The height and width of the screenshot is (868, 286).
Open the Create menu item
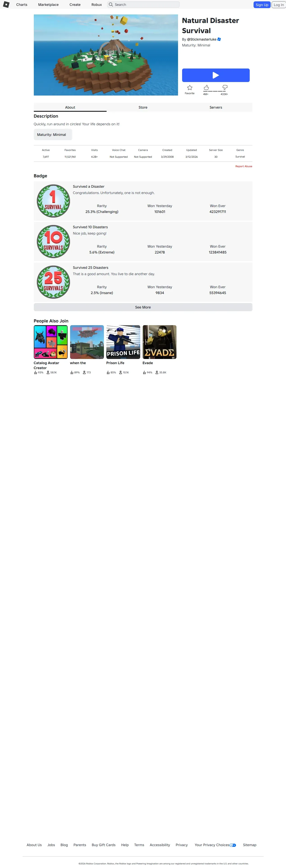[x=75, y=5]
